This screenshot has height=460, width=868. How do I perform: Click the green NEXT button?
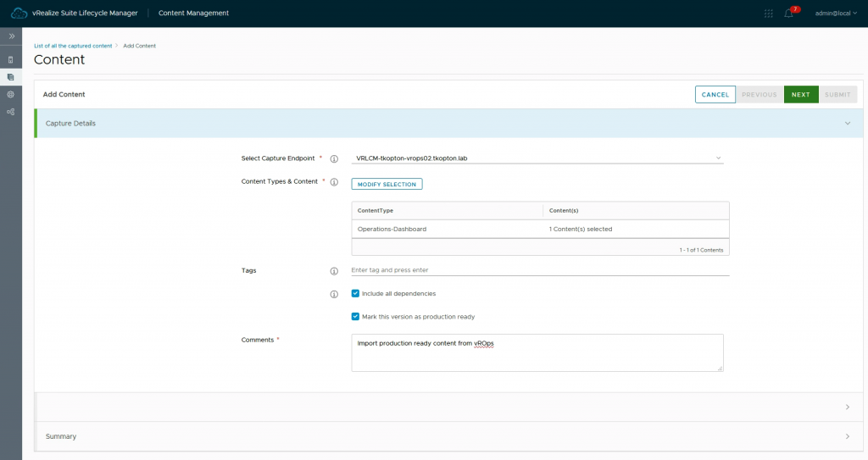click(x=801, y=95)
